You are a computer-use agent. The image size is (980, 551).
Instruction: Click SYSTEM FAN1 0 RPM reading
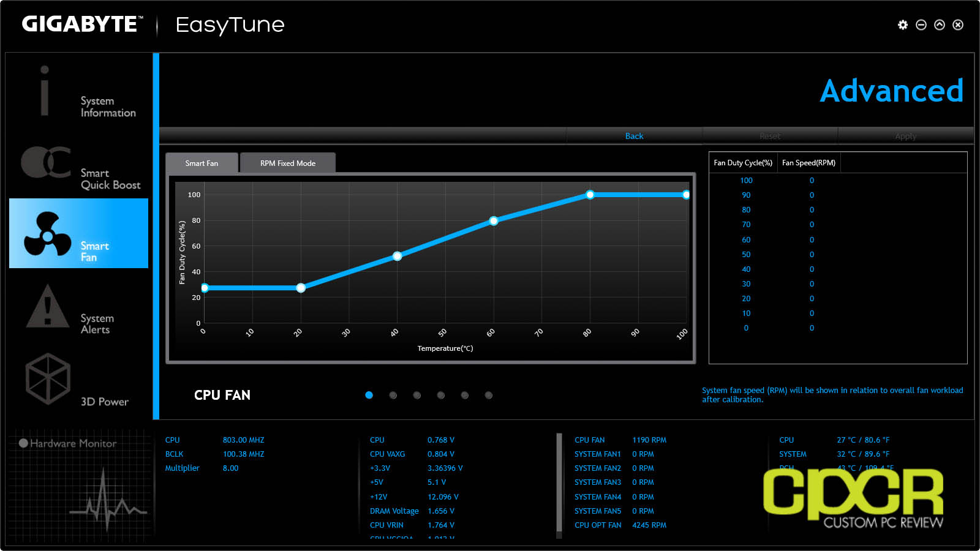[643, 454]
